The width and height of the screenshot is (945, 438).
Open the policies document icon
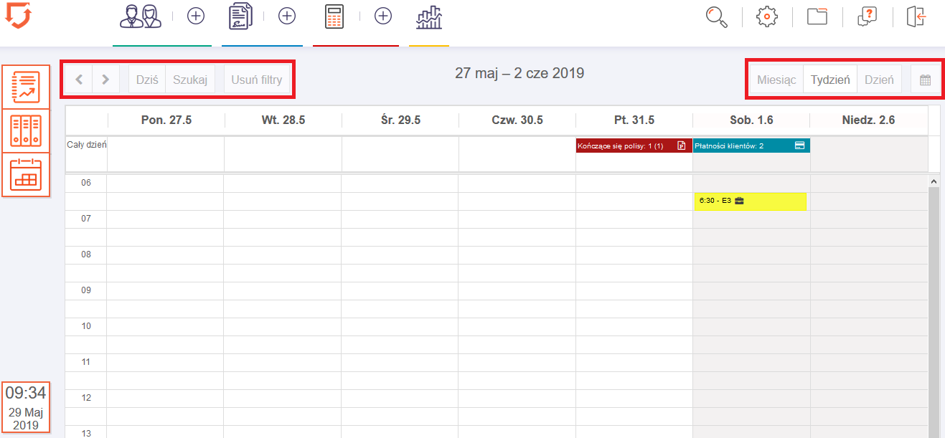pyautogui.click(x=240, y=17)
